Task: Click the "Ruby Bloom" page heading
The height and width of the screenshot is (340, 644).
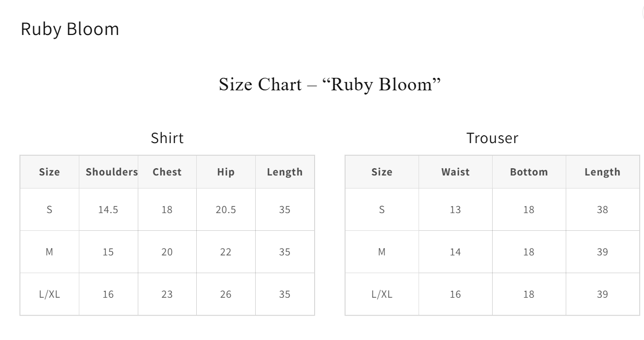Action: 70,29
